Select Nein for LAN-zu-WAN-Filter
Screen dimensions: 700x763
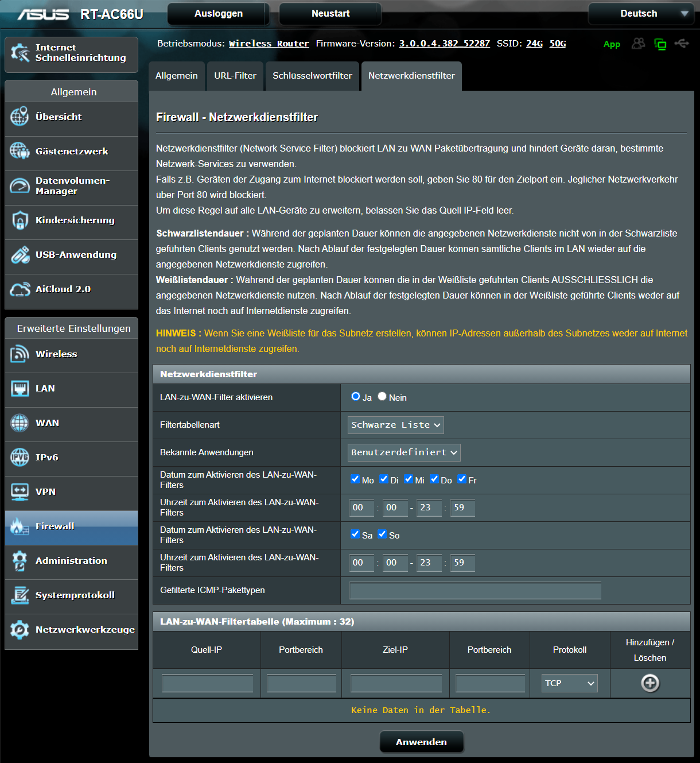coord(382,396)
